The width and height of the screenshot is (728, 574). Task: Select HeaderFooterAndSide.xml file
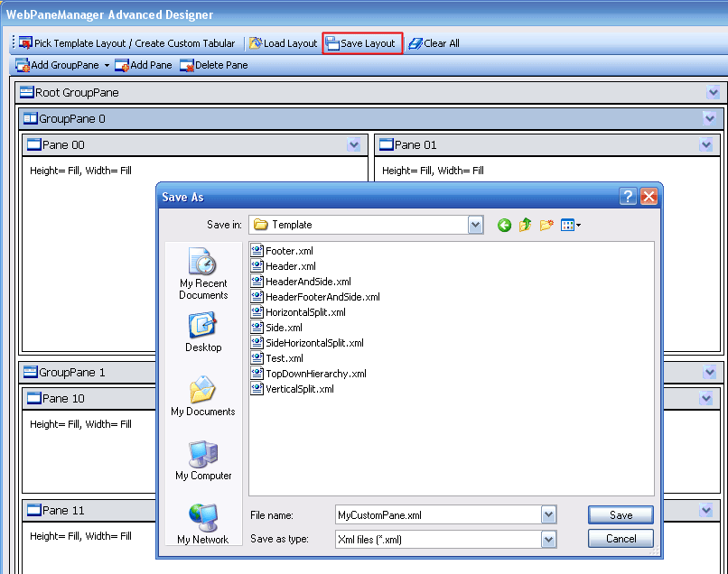(x=322, y=297)
